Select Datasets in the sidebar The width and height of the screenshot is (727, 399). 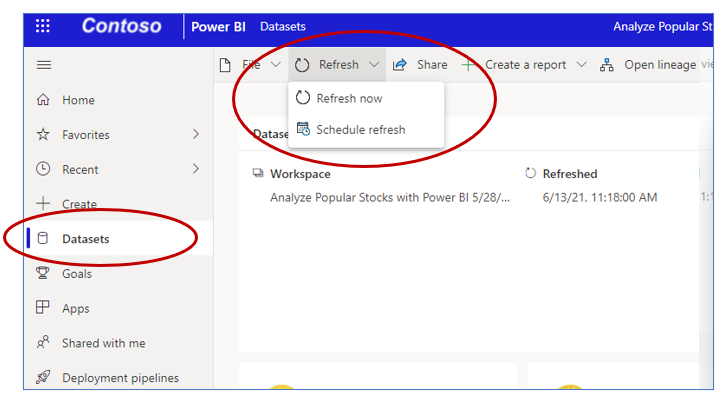click(118, 239)
